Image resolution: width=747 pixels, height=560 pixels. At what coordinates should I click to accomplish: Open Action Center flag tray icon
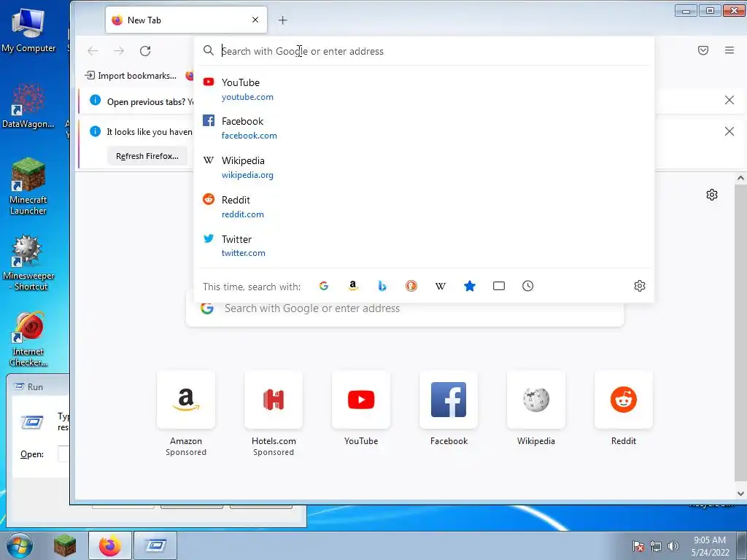coord(638,546)
